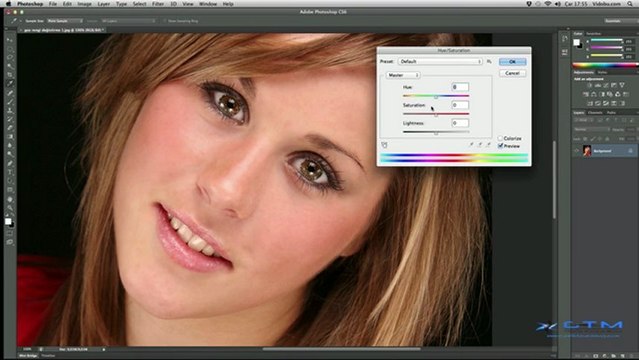Image resolution: width=639 pixels, height=360 pixels.
Task: Change the screen mode icon
Action: (10, 242)
